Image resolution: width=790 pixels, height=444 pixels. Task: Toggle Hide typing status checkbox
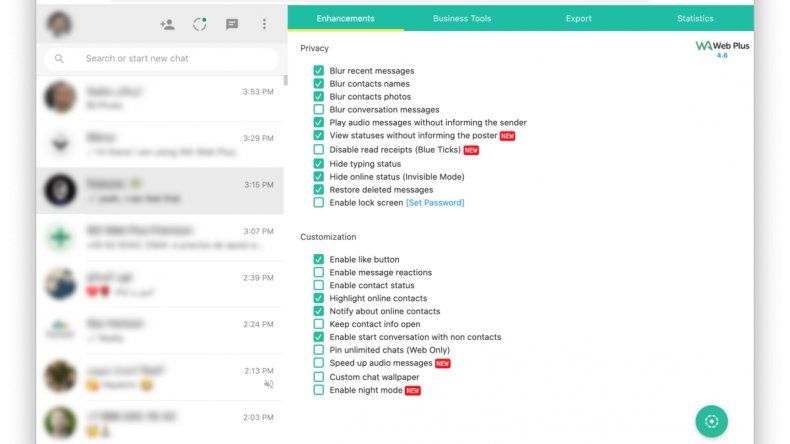click(318, 164)
